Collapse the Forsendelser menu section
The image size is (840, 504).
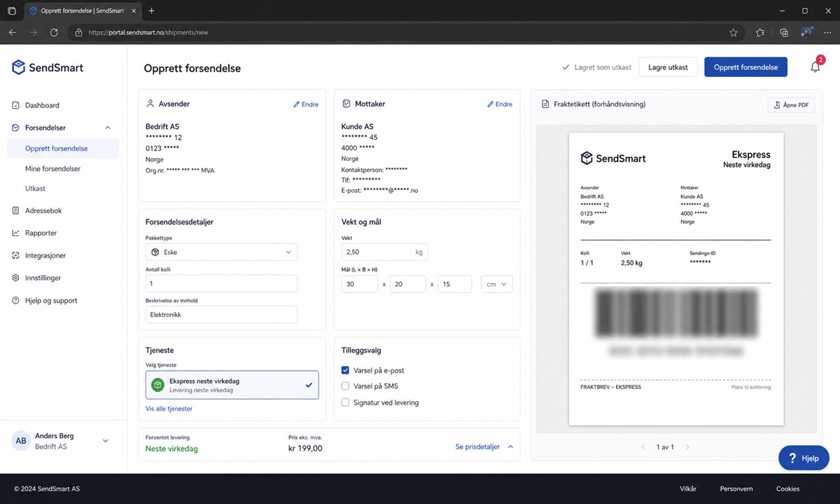click(107, 127)
